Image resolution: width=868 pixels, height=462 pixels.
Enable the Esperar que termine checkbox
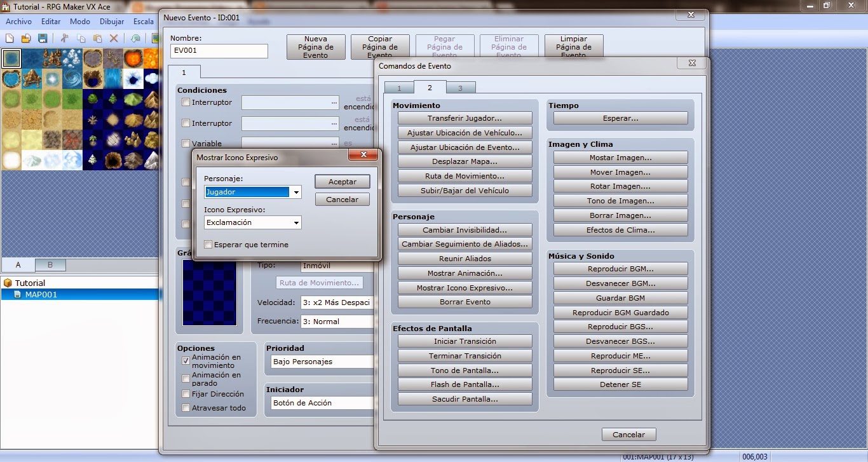click(207, 245)
